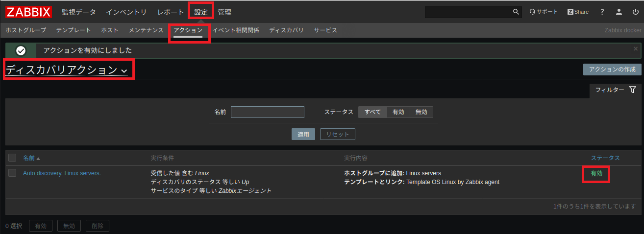Go to the サービス submenu
The image size is (644, 234).
325,30
